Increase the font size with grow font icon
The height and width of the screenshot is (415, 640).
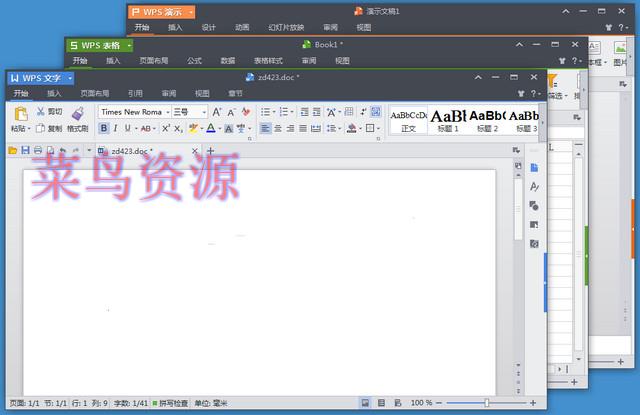[217, 112]
